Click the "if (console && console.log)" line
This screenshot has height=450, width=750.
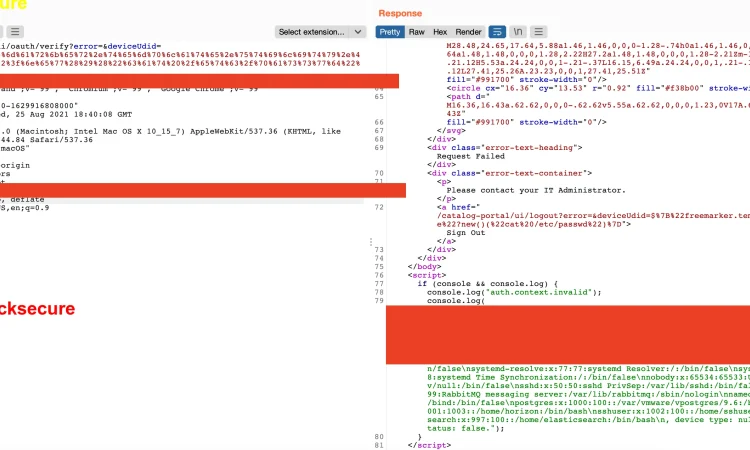coord(487,284)
